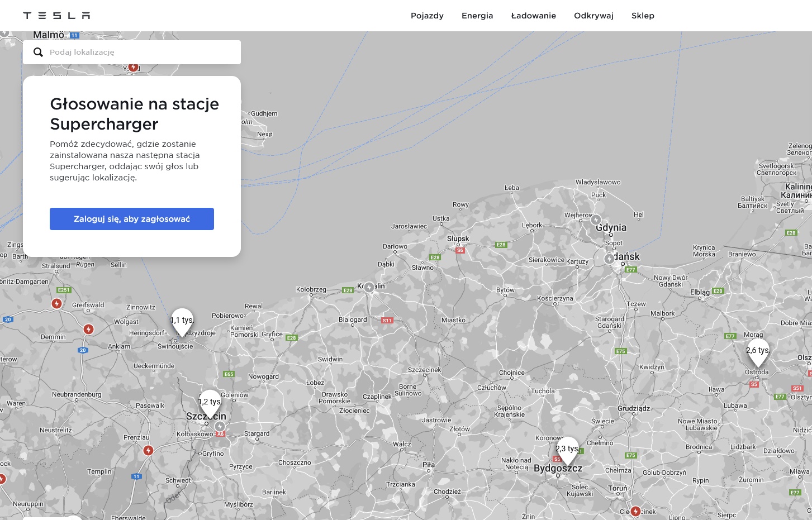Focus the 'Podaj lokalizację' search field
The image size is (812, 520).
[x=132, y=52]
